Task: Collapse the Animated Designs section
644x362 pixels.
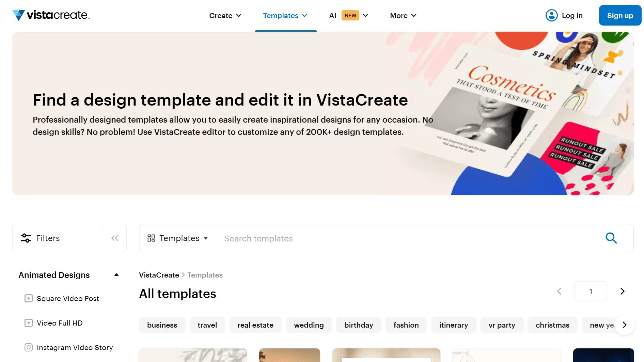Action: pos(116,275)
